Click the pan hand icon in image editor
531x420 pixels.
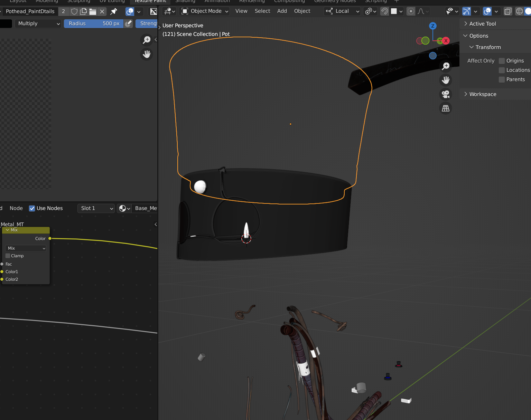(x=147, y=54)
